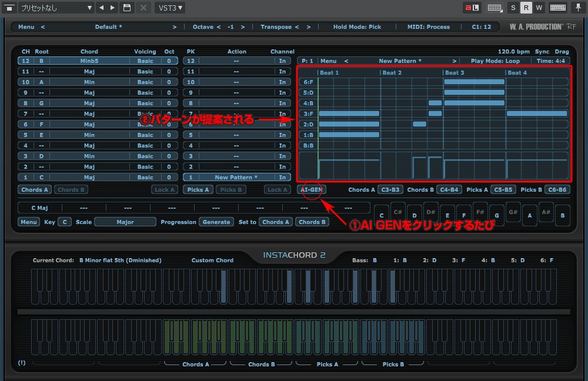Open the C1: 12 setting in the top bar
This screenshot has height=381, width=588.
(x=482, y=27)
